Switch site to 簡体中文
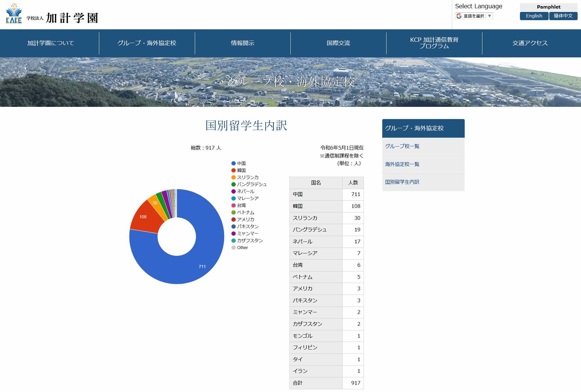Viewport: 581px width, 392px height. [x=563, y=16]
